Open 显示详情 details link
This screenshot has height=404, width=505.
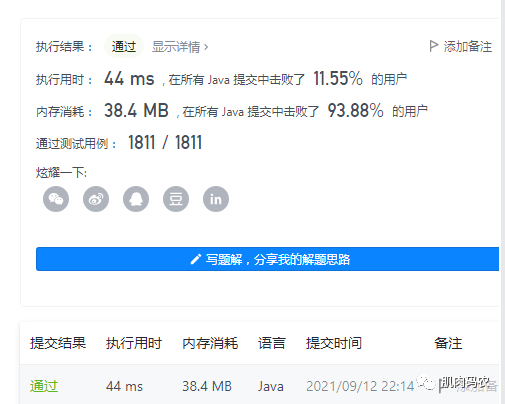pos(180,47)
